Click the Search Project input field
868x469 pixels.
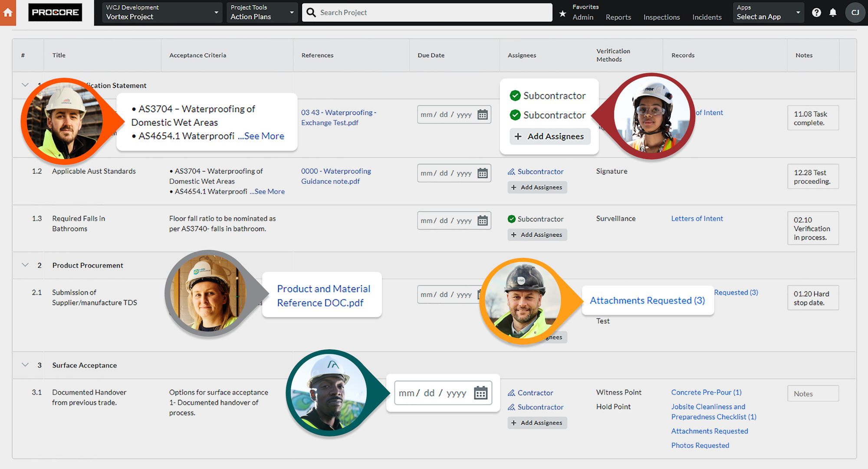pos(435,13)
